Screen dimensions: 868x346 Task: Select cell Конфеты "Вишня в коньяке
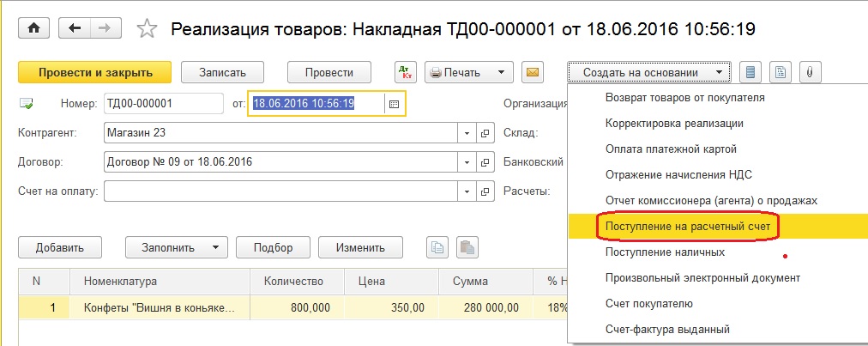click(x=160, y=307)
